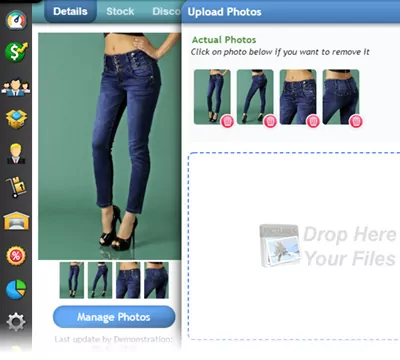Open the customers group icon
This screenshot has width=400, height=360.
[x=16, y=87]
